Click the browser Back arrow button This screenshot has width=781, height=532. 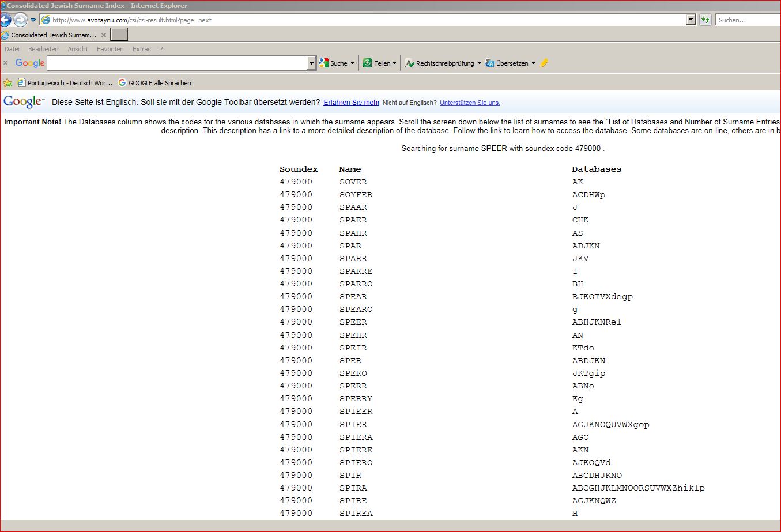[x=5, y=20]
